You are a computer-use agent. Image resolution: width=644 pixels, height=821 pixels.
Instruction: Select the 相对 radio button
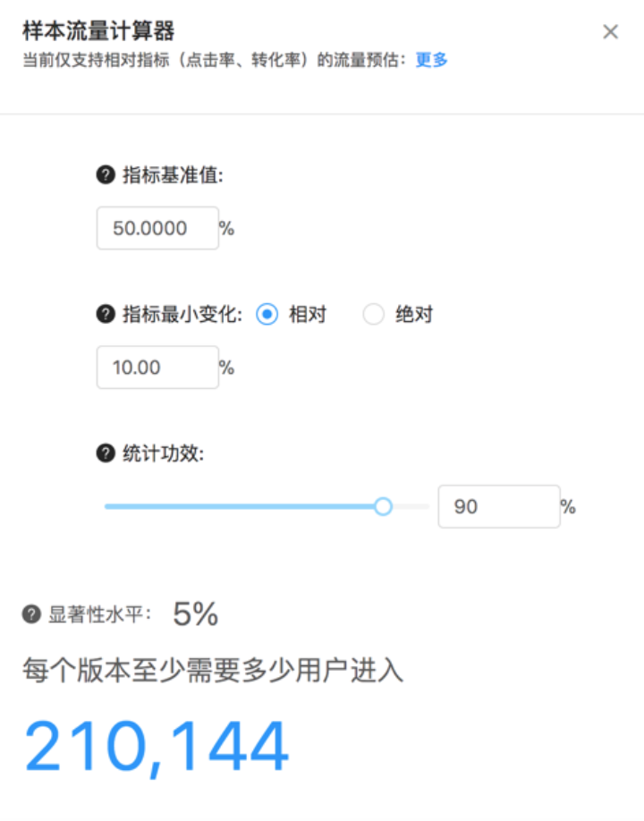pos(267,315)
